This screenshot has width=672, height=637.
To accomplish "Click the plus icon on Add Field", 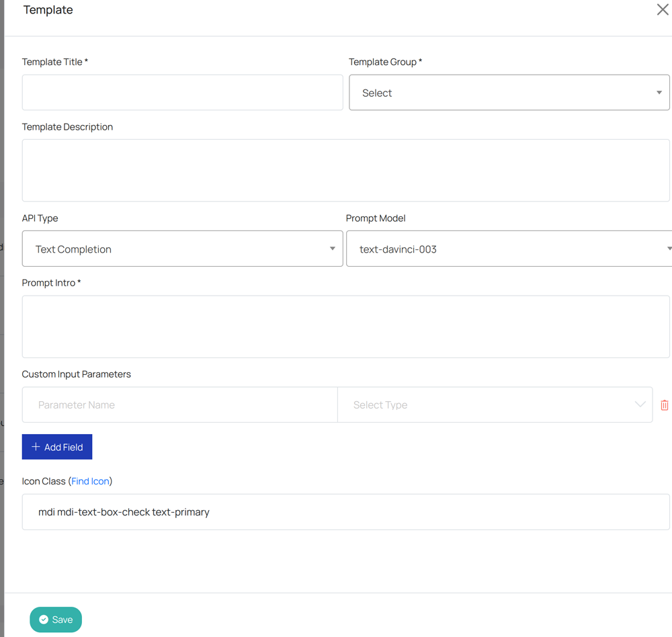I will click(36, 447).
